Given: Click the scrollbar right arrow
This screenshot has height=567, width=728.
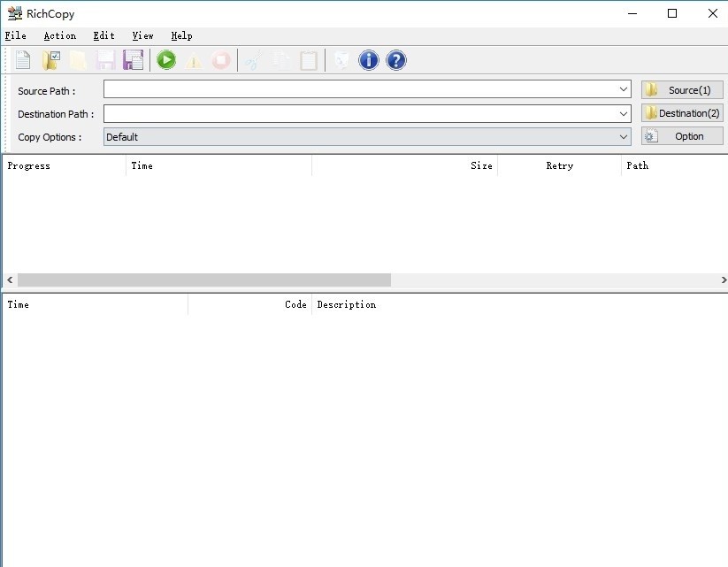Looking at the screenshot, I should coord(724,280).
